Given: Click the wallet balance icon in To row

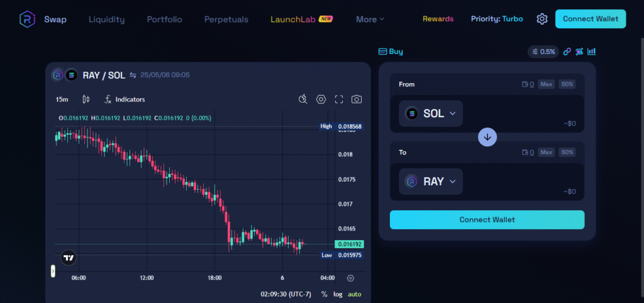Looking at the screenshot, I should pyautogui.click(x=525, y=152).
